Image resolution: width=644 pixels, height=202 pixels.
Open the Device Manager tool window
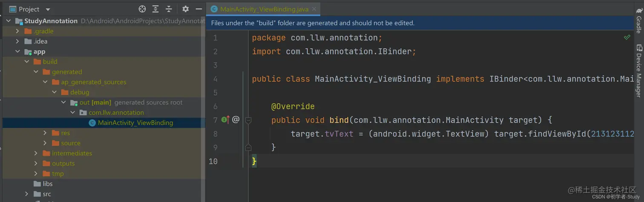click(x=638, y=71)
